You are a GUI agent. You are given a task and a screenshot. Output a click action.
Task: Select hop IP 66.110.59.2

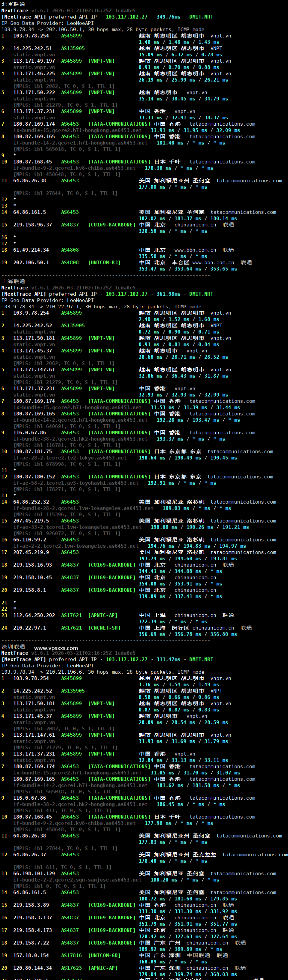tap(30, 540)
